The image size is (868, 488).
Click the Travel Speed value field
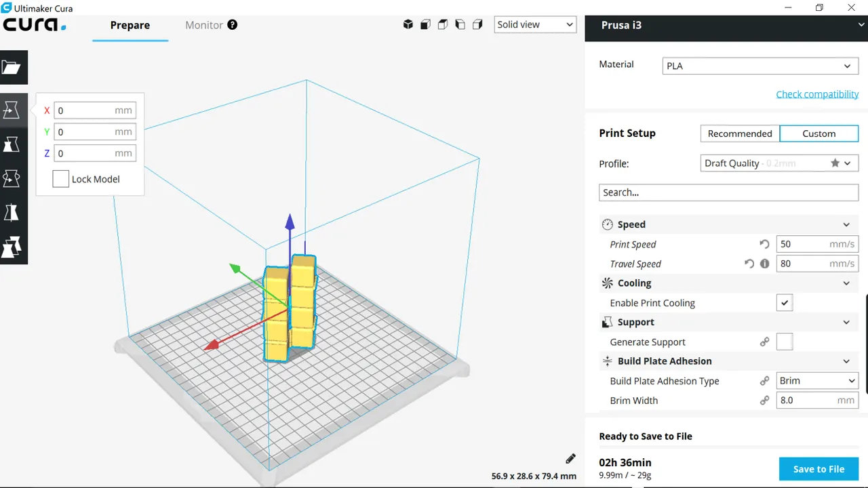[x=817, y=264]
